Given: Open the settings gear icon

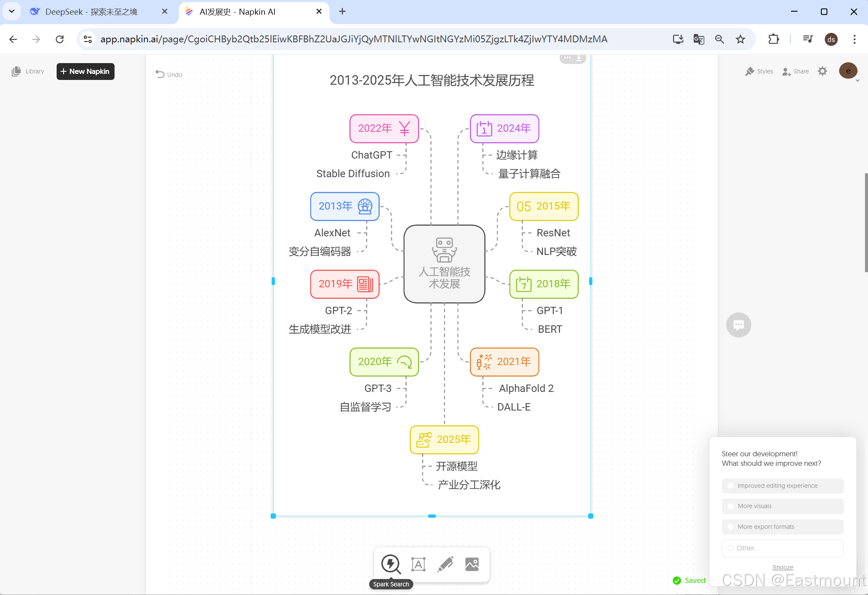Looking at the screenshot, I should tap(822, 71).
